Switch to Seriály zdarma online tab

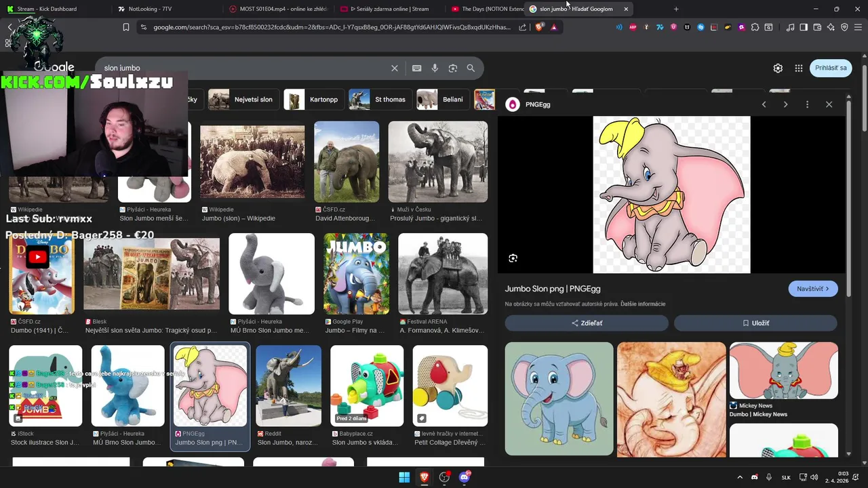click(x=388, y=9)
